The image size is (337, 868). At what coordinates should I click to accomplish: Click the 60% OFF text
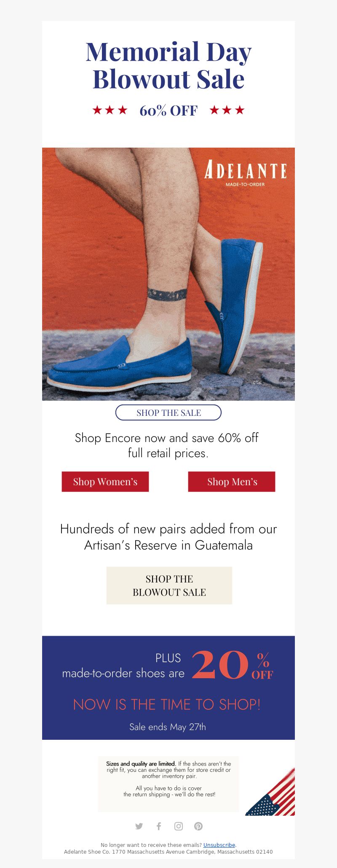(x=168, y=111)
